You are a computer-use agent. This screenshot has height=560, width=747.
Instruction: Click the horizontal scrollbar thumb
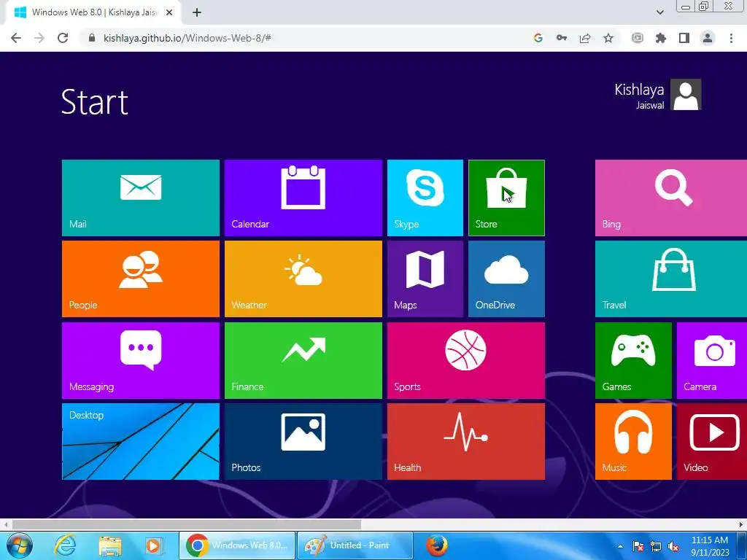click(187, 525)
